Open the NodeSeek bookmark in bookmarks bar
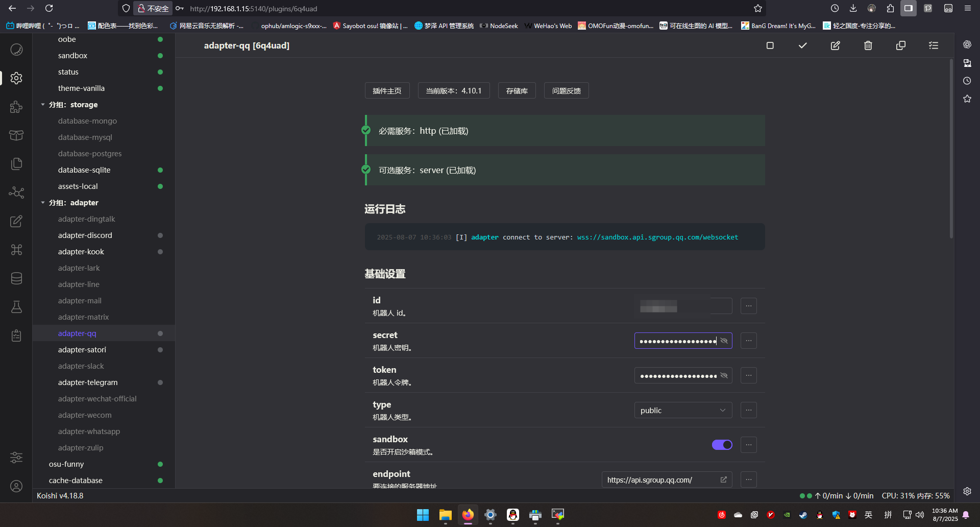The height and width of the screenshot is (527, 980). [x=499, y=26]
